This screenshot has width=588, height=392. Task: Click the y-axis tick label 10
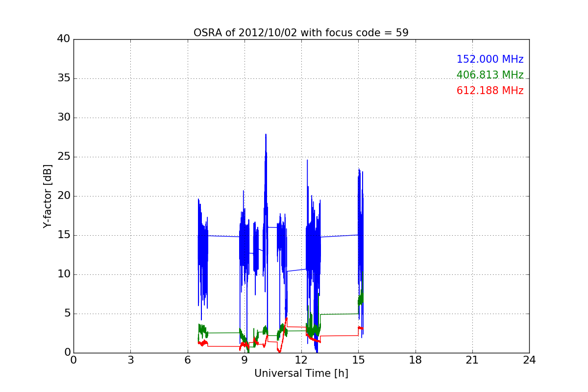pos(64,274)
